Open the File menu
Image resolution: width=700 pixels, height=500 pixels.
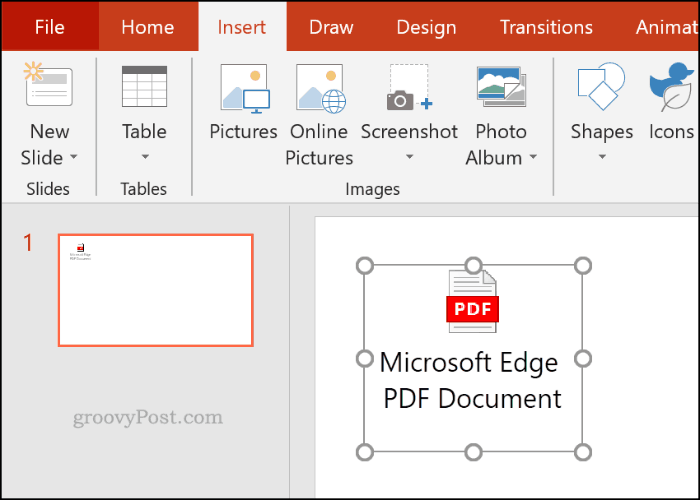click(x=49, y=27)
